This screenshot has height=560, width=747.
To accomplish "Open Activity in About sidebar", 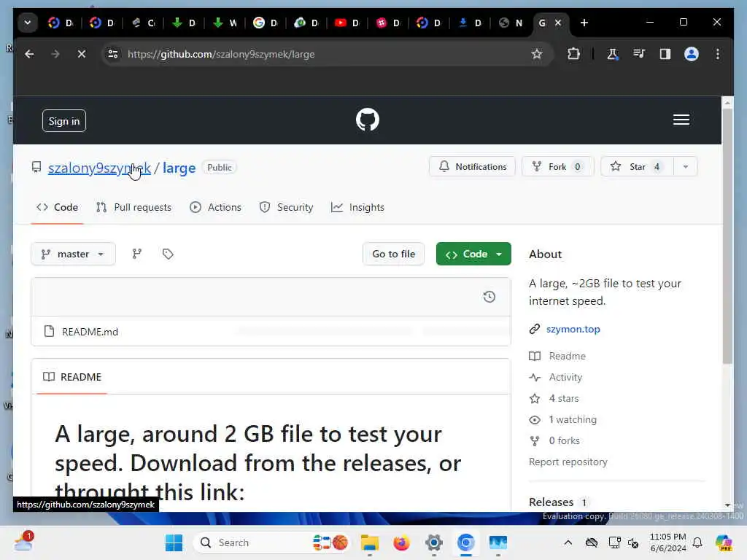I will pos(565,377).
